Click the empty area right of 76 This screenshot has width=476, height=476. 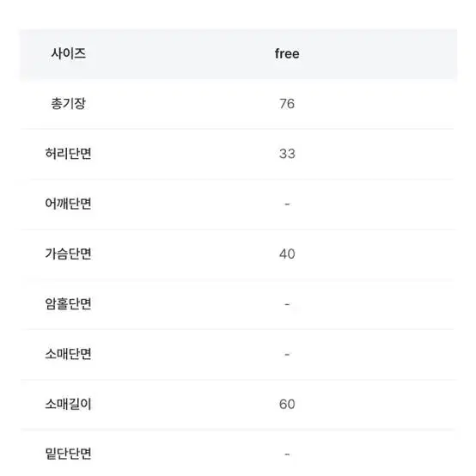pos(375,103)
